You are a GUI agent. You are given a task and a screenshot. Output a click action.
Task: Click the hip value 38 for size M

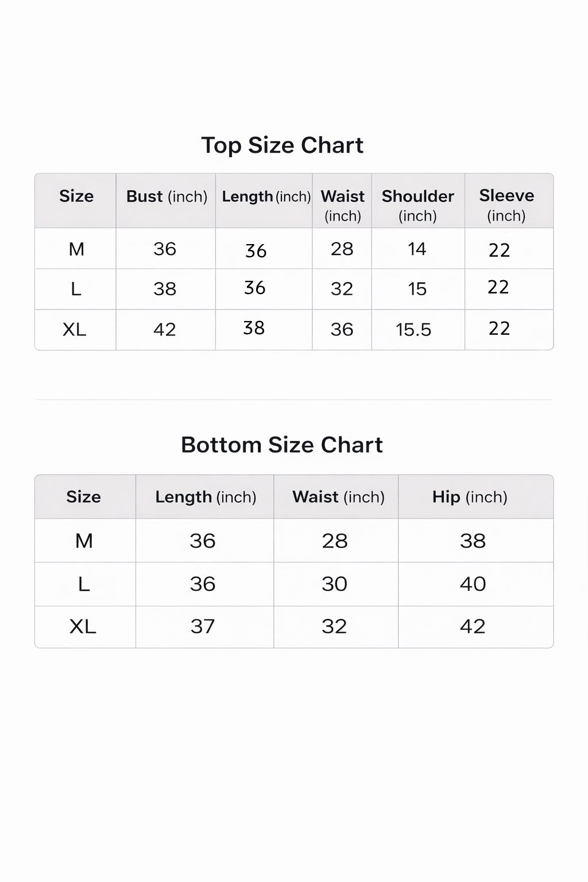473,541
